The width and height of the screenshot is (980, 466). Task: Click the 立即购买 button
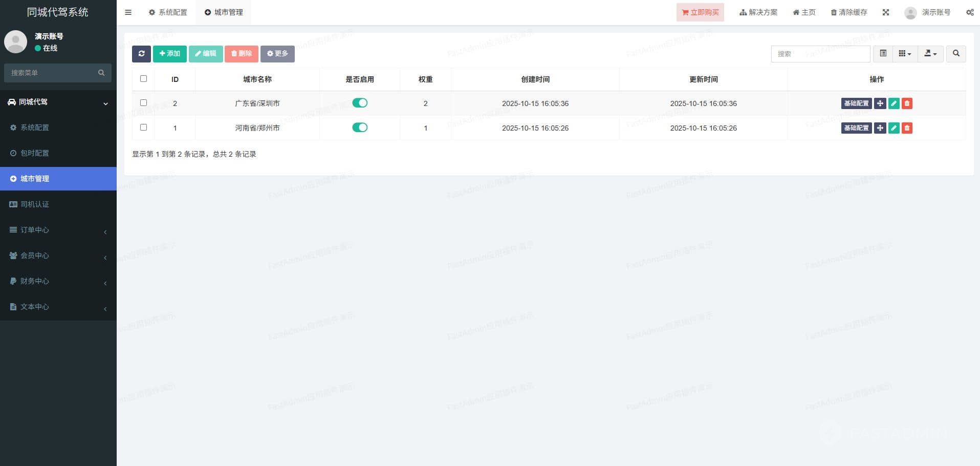[x=700, y=12]
